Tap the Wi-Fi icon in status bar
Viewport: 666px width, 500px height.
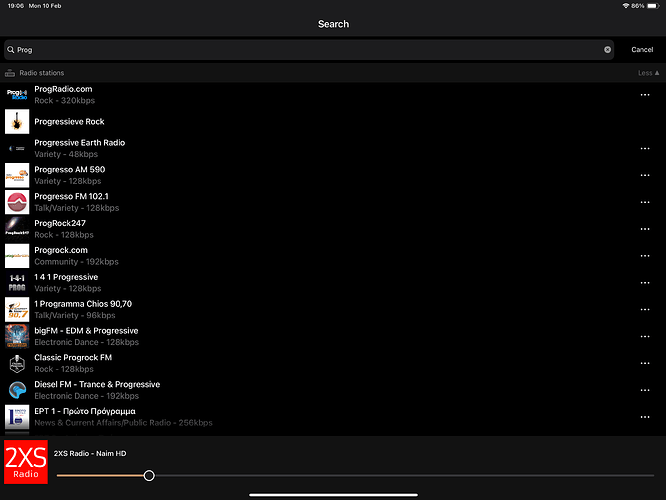pos(626,6)
